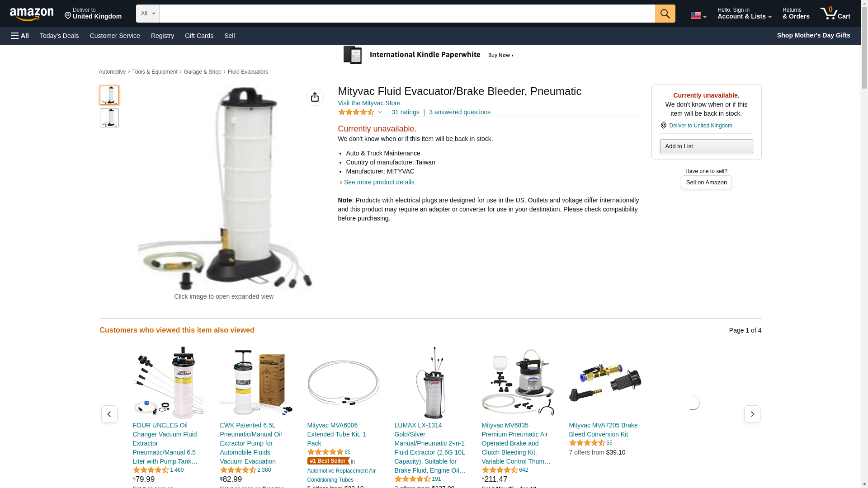
Task: Expand the star rating breakdown popover
Action: click(x=360, y=112)
